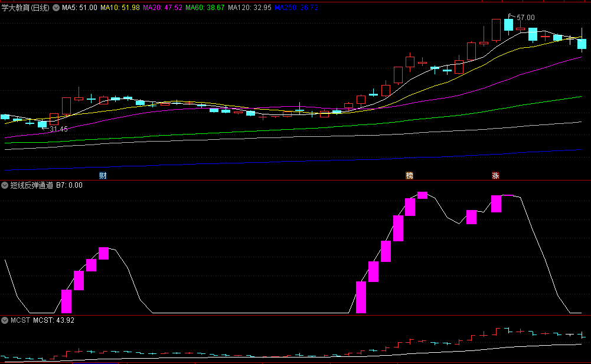Click the MCST indicator name label
This screenshot has width=591, height=364.
click(x=20, y=320)
